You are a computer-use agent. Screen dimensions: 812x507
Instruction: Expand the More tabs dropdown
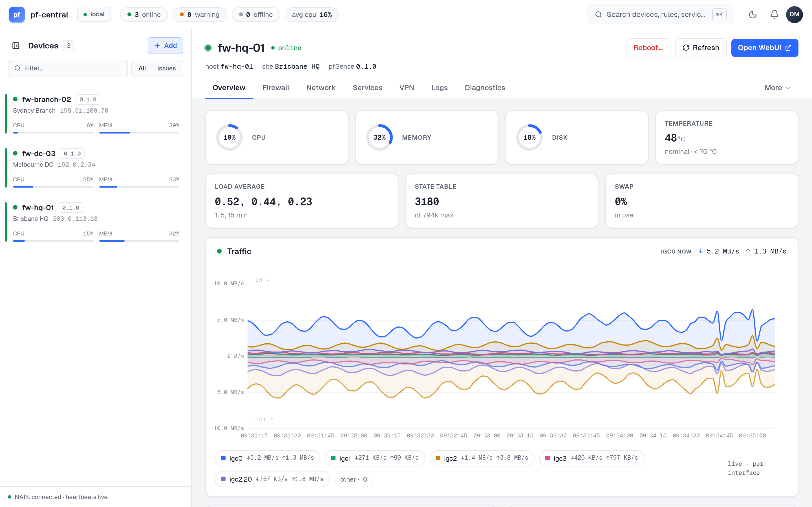coord(777,88)
